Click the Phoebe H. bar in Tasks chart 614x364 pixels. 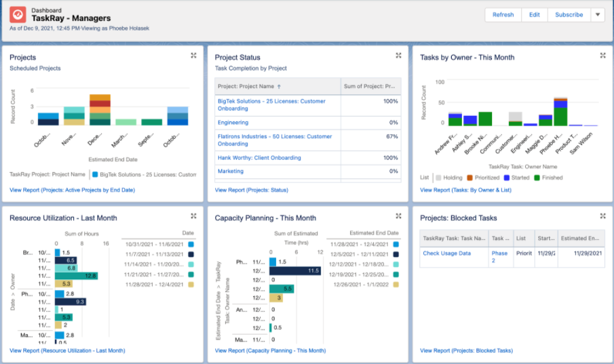pos(560,112)
